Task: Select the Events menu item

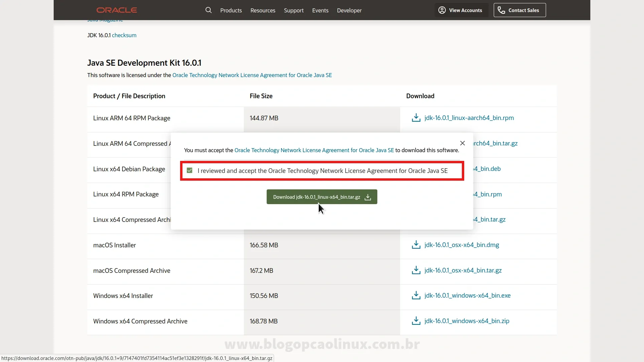Action: click(x=320, y=10)
